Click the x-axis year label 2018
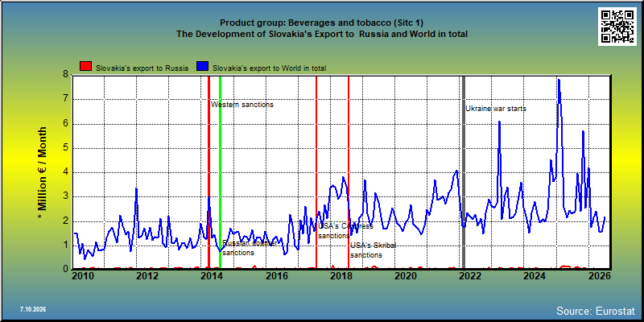This screenshot has width=644, height=322. point(341,275)
